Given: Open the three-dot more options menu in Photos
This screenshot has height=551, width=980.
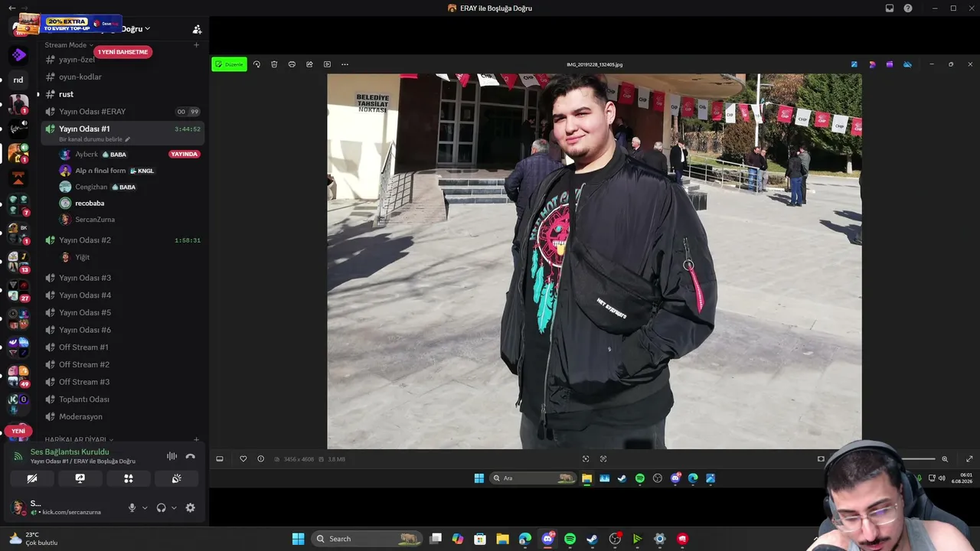Looking at the screenshot, I should coord(345,64).
